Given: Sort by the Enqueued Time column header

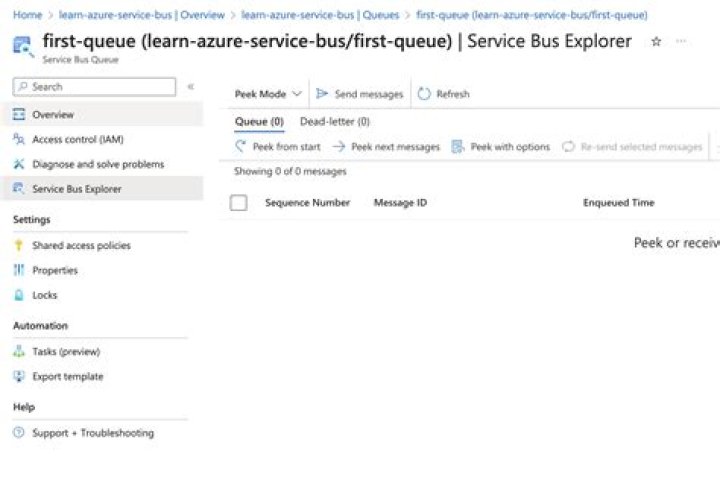Looking at the screenshot, I should [x=619, y=202].
